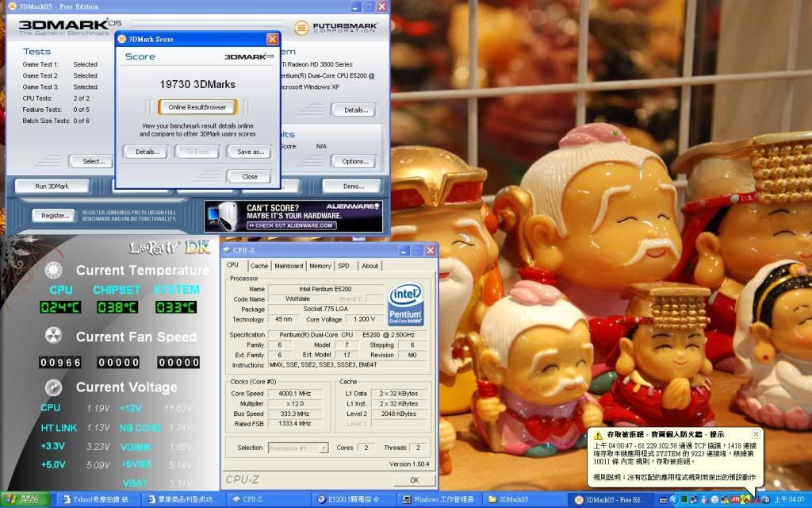The image size is (812, 508).
Task: Switch to E5200 browser taskbar button
Action: point(354,499)
